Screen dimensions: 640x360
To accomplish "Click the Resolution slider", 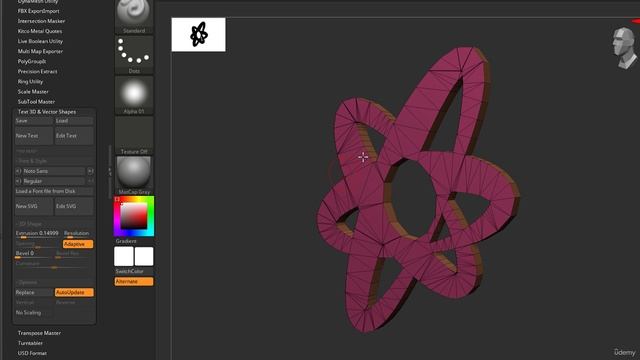I will click(78, 234).
